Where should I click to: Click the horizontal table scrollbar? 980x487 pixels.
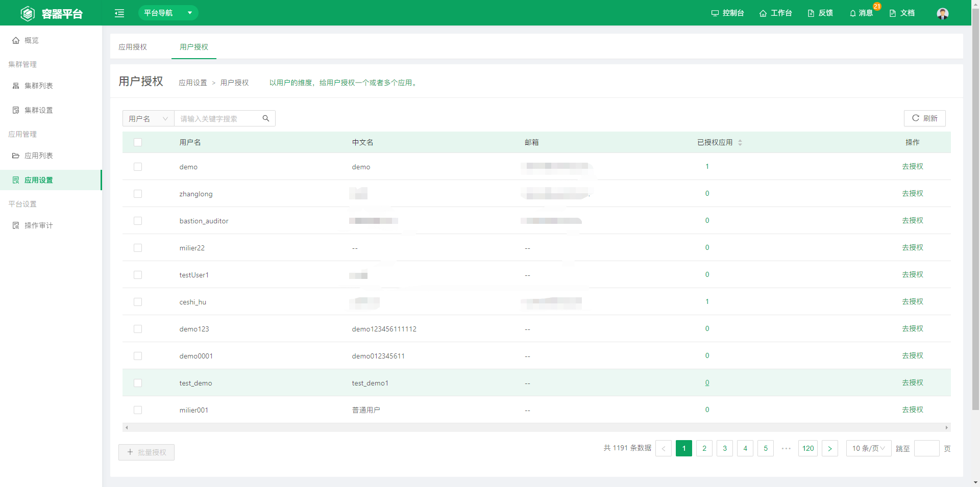click(536, 428)
